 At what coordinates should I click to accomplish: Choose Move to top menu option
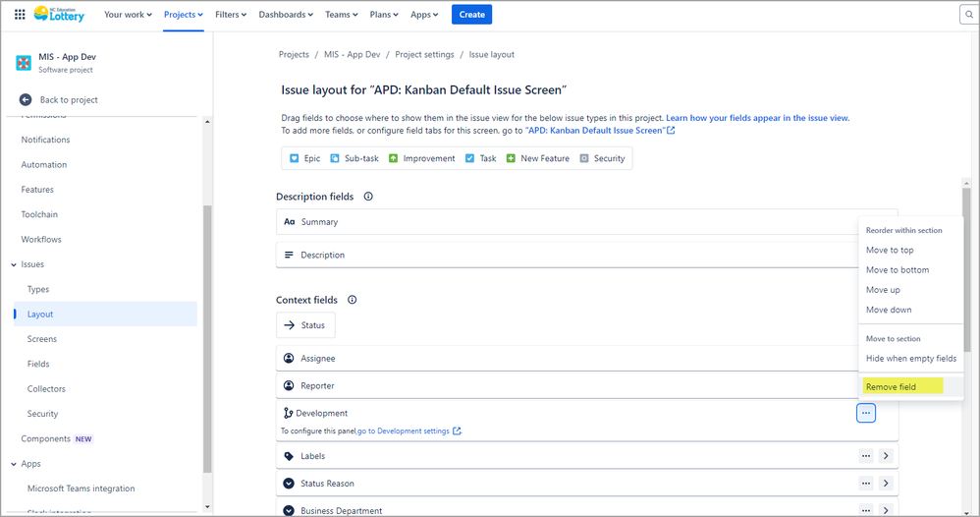[890, 250]
